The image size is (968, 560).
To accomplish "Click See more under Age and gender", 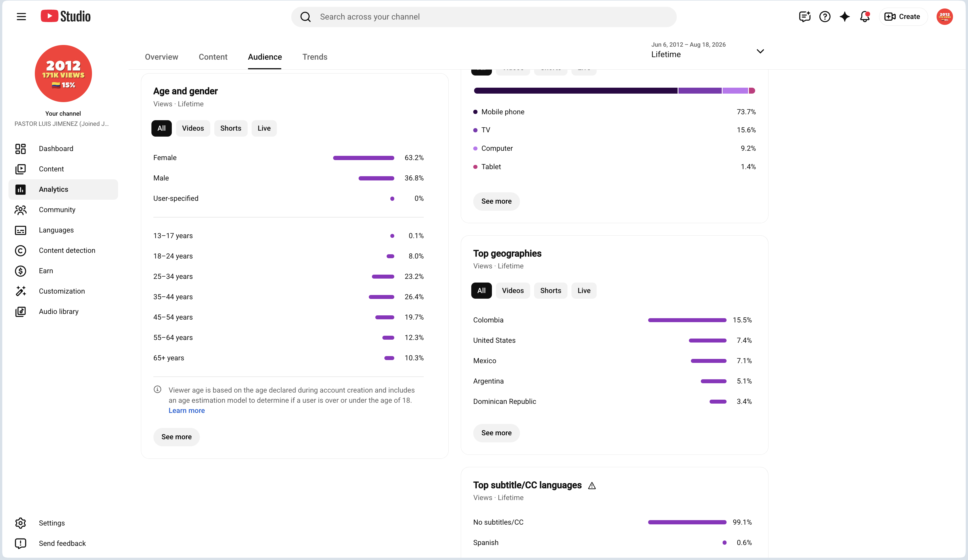I will point(176,437).
